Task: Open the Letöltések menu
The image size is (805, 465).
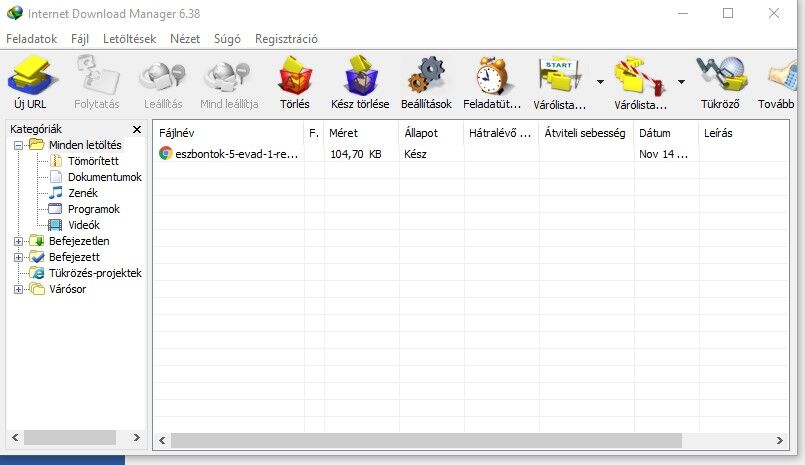Action: [x=129, y=39]
